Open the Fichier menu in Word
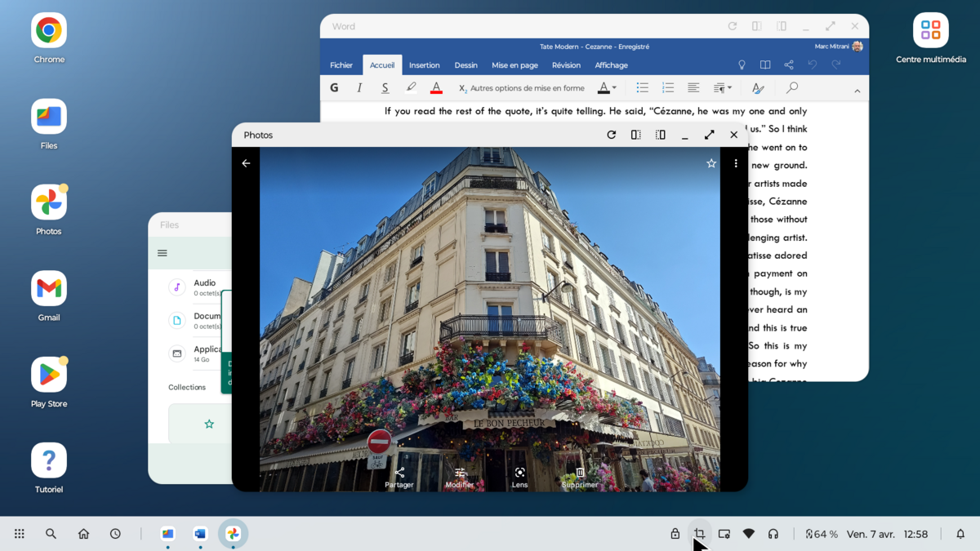This screenshot has width=980, height=551. pyautogui.click(x=341, y=65)
